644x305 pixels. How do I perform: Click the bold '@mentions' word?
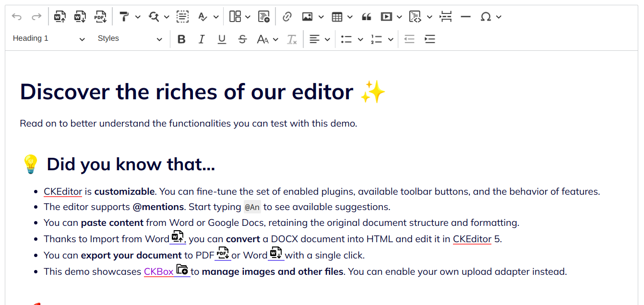point(158,207)
